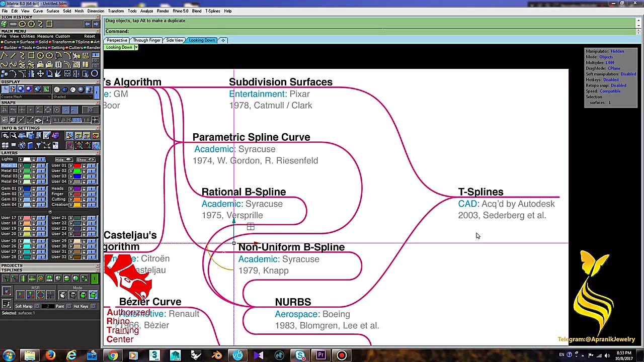Expand the User 17 layer arrow
The image size is (644, 362).
pyautogui.click(x=21, y=218)
